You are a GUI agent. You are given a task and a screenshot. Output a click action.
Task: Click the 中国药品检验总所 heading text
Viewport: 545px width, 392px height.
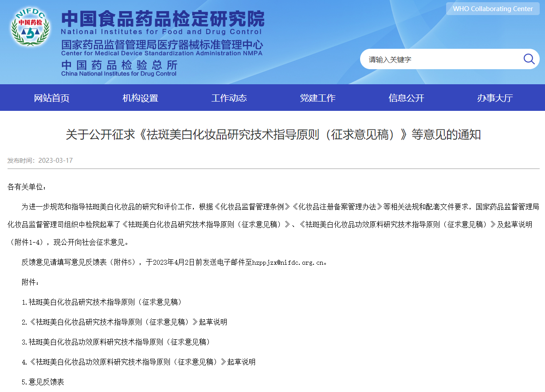(119, 65)
